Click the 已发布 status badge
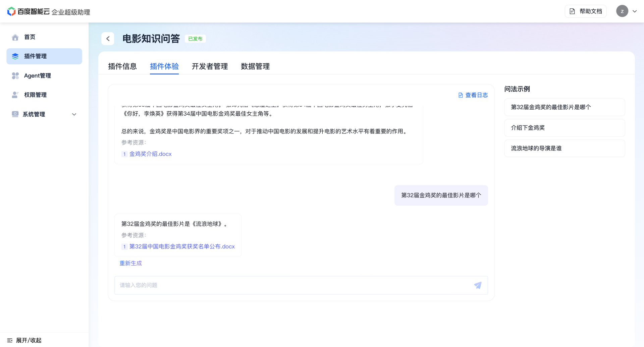Image resolution: width=644 pixels, height=347 pixels. click(x=195, y=39)
